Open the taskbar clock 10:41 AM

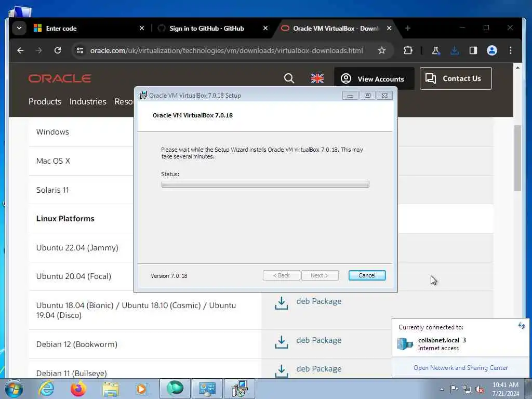coord(505,389)
